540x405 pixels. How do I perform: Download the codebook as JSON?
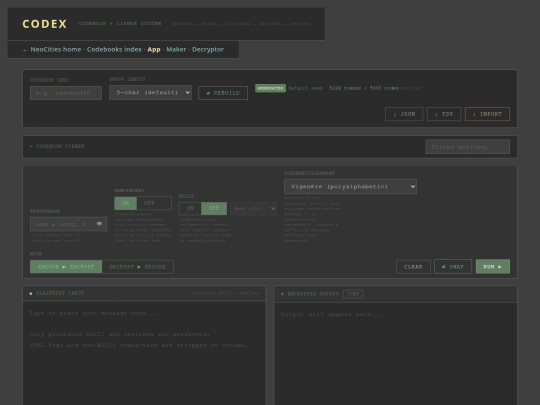(x=404, y=114)
